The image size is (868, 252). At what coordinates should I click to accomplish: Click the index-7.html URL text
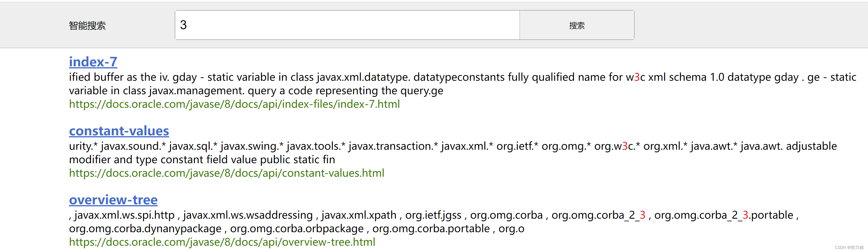[x=235, y=104]
